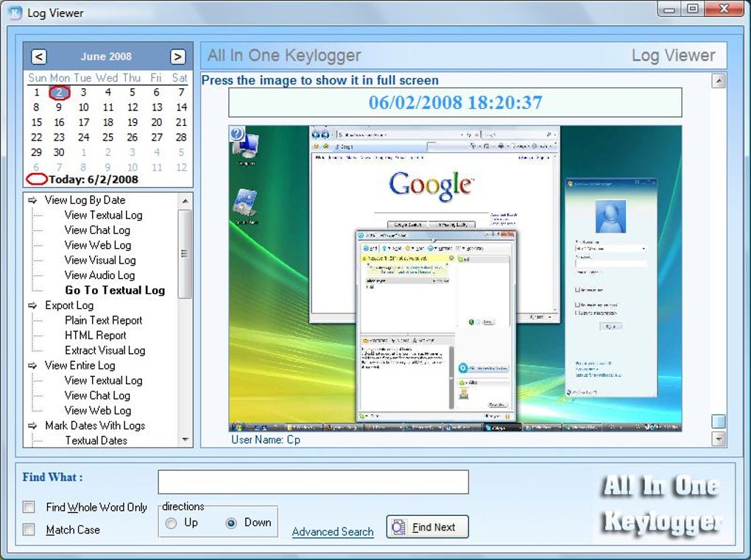
Task: Open View Audio Log
Action: 99,275
